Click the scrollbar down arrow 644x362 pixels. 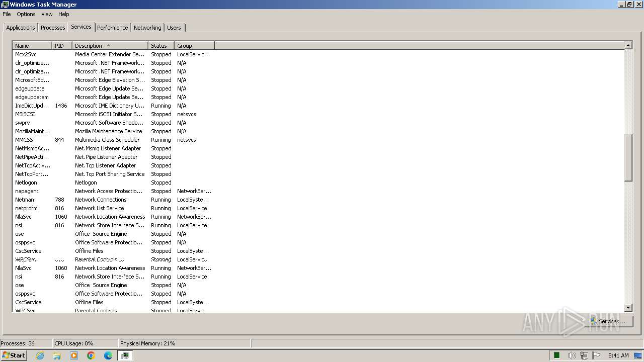(628, 308)
